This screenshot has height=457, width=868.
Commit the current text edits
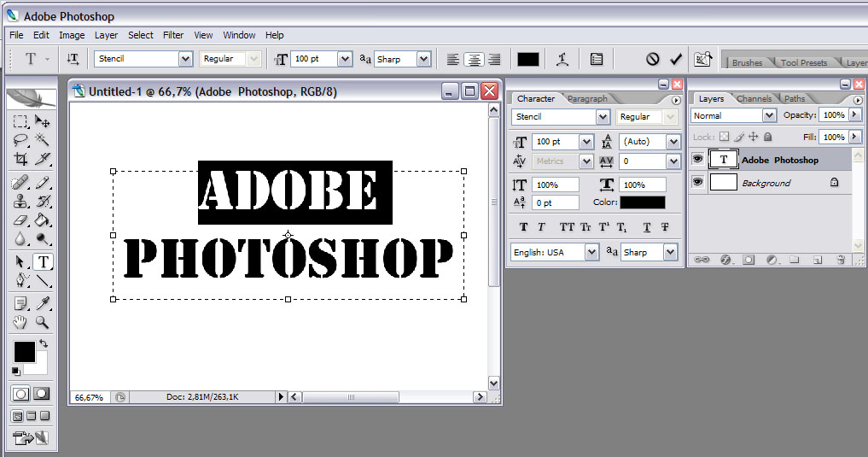point(676,59)
